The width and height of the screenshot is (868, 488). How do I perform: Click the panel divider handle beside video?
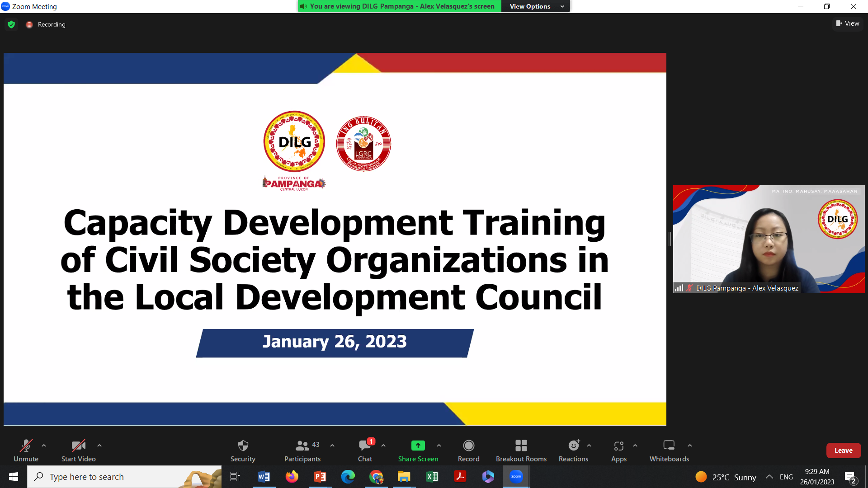[x=670, y=239]
